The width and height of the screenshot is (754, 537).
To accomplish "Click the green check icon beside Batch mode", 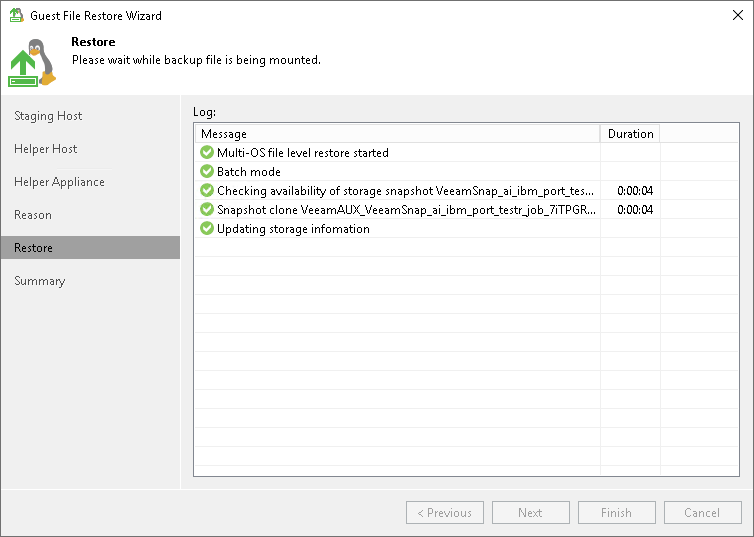I will point(207,172).
